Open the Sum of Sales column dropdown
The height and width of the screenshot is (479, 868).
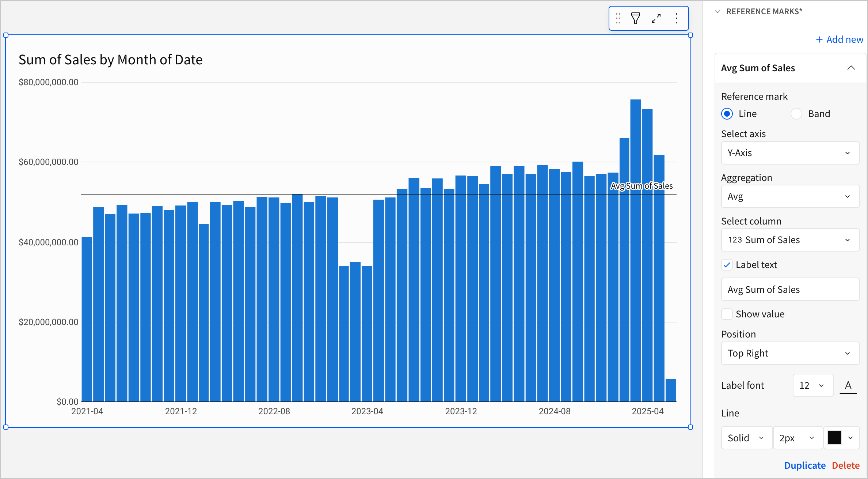(x=790, y=240)
